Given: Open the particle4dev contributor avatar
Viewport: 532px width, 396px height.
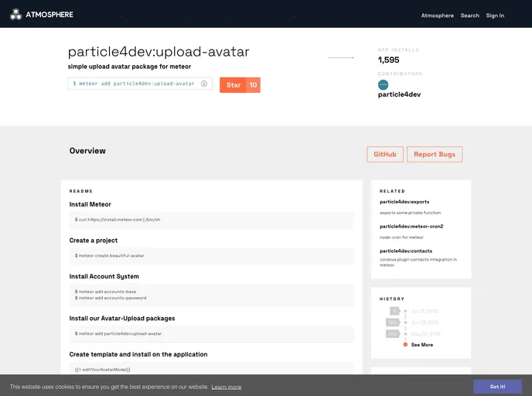Looking at the screenshot, I should [383, 85].
